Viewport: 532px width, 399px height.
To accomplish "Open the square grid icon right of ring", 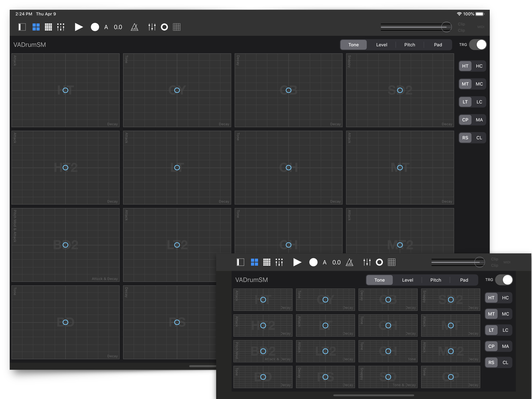I will click(x=177, y=27).
